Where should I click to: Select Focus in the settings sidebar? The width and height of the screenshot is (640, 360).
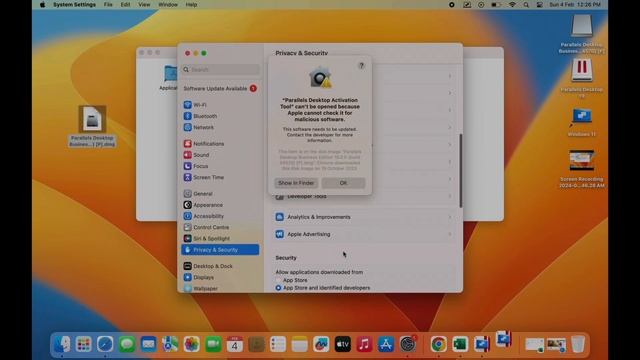[196, 166]
